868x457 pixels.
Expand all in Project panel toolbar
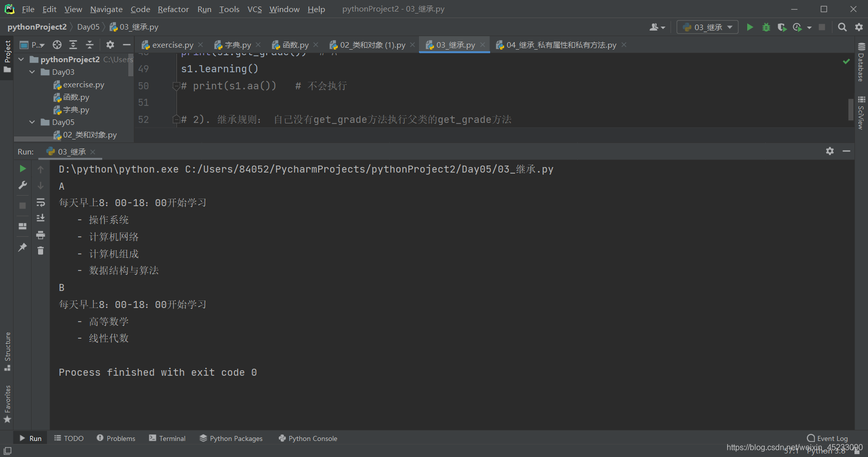(x=73, y=45)
